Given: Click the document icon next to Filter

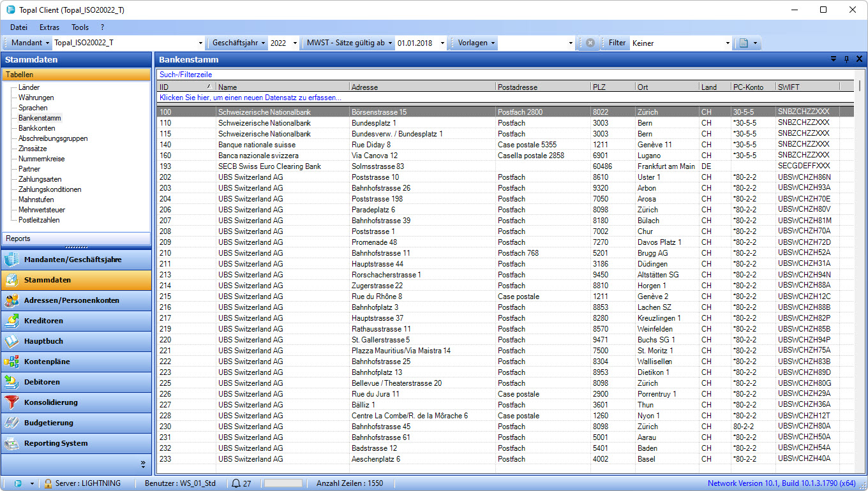Looking at the screenshot, I should pos(743,43).
